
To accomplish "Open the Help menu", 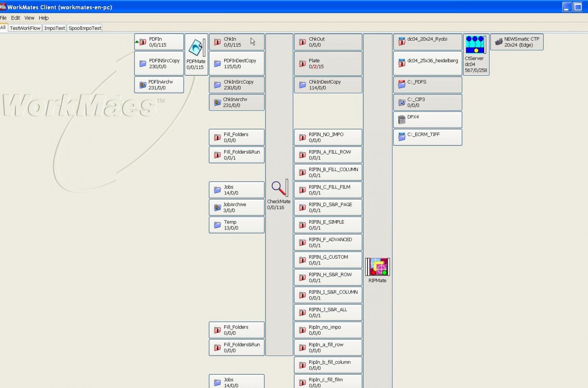I will pyautogui.click(x=44, y=18).
